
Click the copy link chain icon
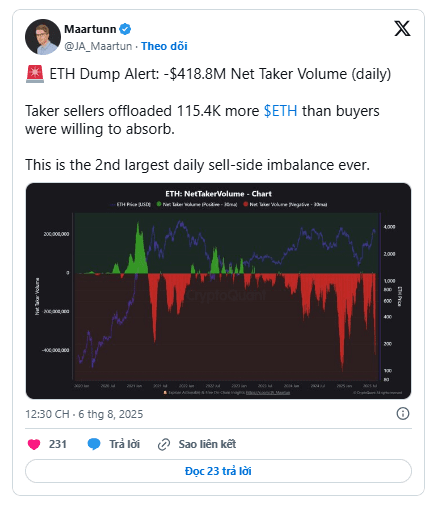click(164, 444)
